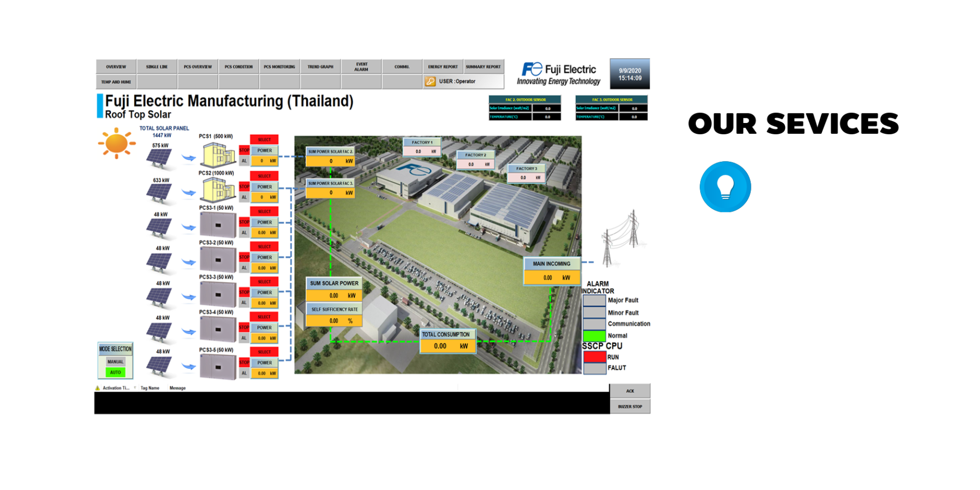
Task: Click the green Normal indicator box
Action: pyautogui.click(x=594, y=336)
